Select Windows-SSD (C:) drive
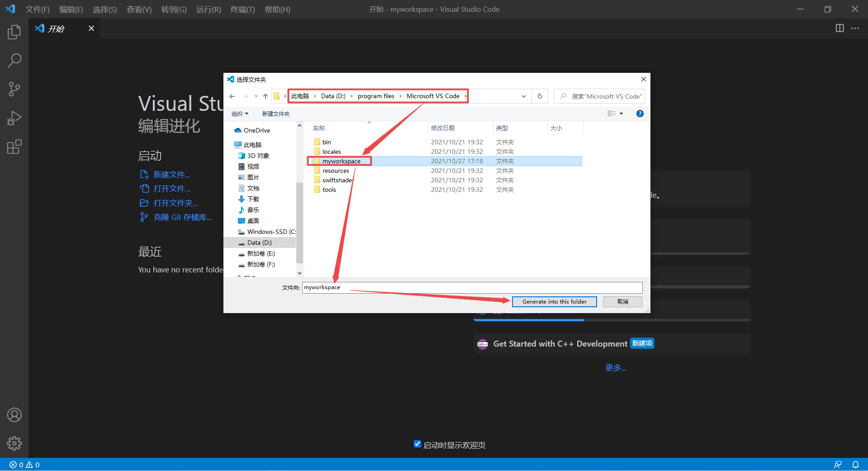 pyautogui.click(x=267, y=232)
